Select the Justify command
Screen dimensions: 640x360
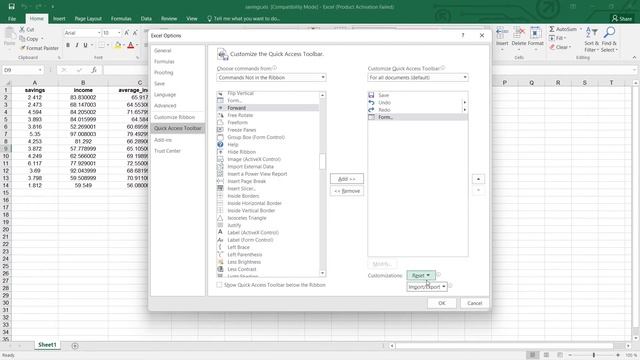tap(268, 225)
